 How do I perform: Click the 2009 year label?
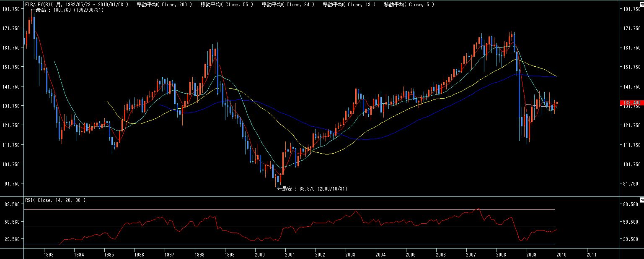click(531, 254)
